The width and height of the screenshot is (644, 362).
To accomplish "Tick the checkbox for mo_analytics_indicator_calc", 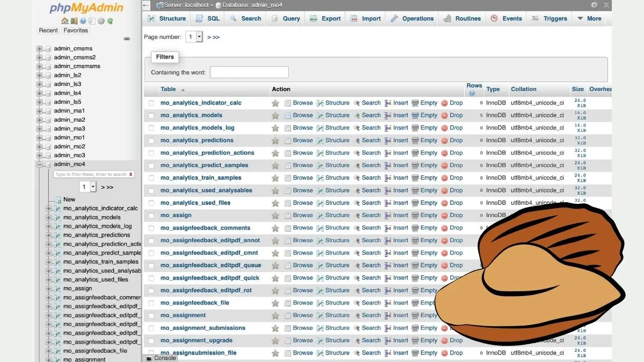I will pyautogui.click(x=151, y=103).
